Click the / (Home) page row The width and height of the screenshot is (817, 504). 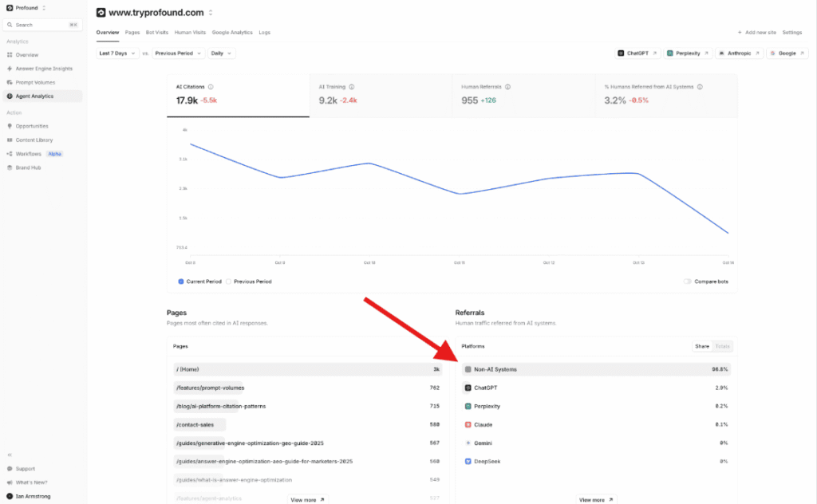[307, 369]
